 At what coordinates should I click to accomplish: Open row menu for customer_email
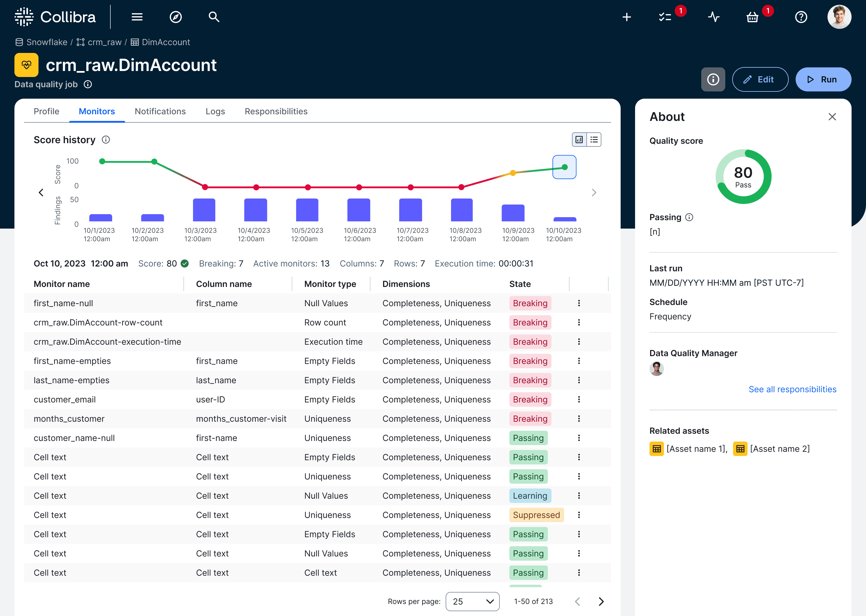[x=579, y=399]
